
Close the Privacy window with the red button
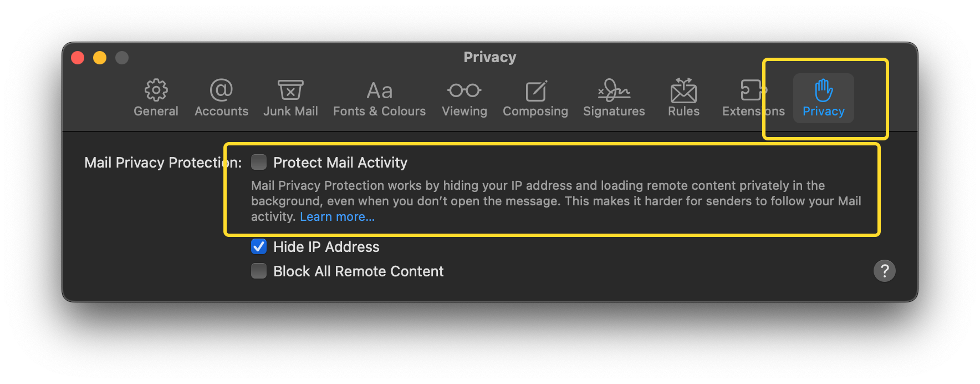coord(78,58)
